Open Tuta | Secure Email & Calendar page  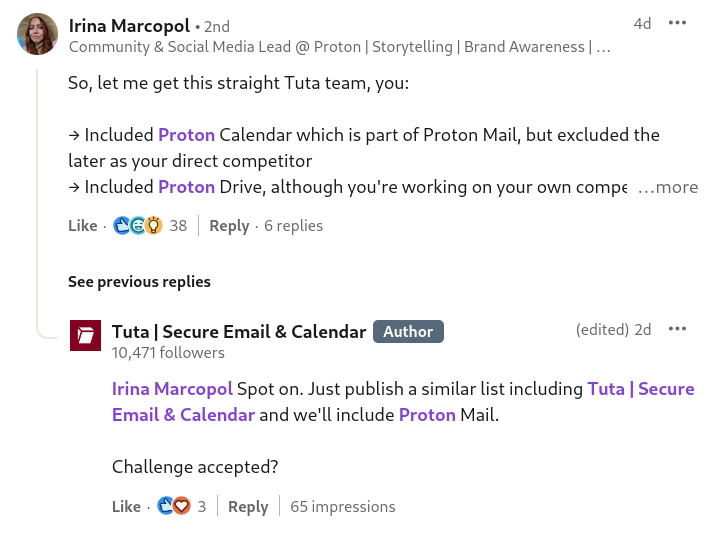click(x=239, y=332)
